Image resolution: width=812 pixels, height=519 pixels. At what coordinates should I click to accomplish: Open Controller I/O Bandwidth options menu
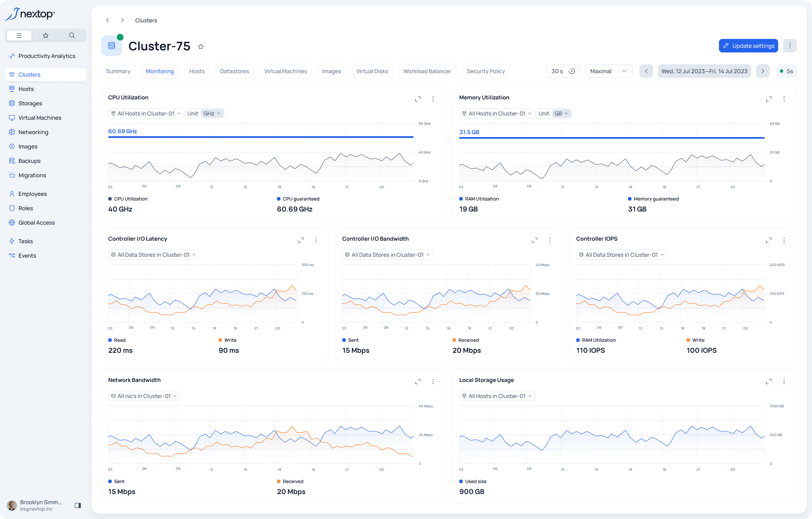pyautogui.click(x=550, y=240)
